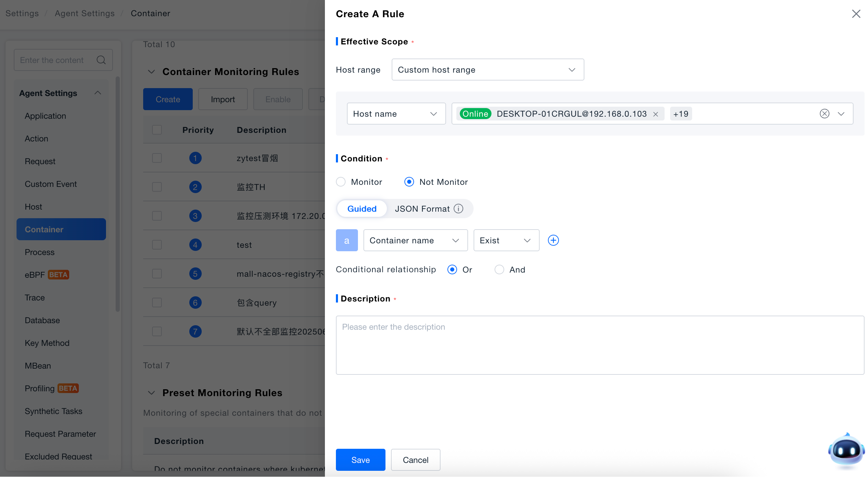
Task: Click the sidebar vertical scrollbar
Action: pyautogui.click(x=118, y=194)
